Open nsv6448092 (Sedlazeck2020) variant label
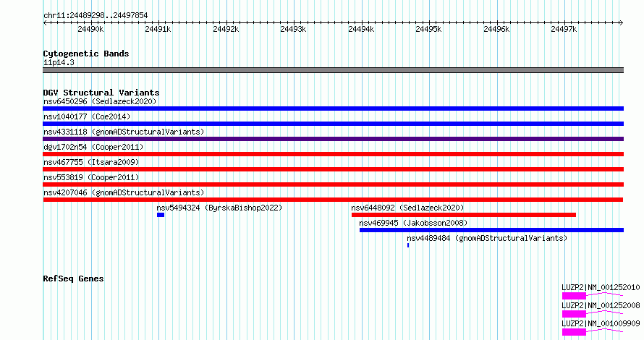The image size is (644, 340). [x=407, y=208]
